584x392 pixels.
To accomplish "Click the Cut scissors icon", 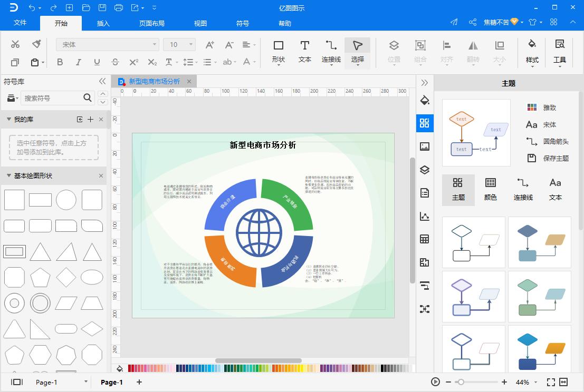I will 15,44.
